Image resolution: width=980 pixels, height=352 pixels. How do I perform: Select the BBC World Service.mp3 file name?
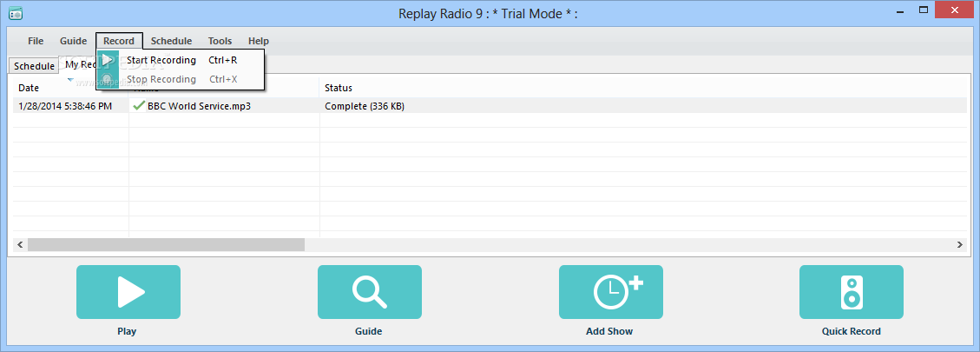pos(199,106)
